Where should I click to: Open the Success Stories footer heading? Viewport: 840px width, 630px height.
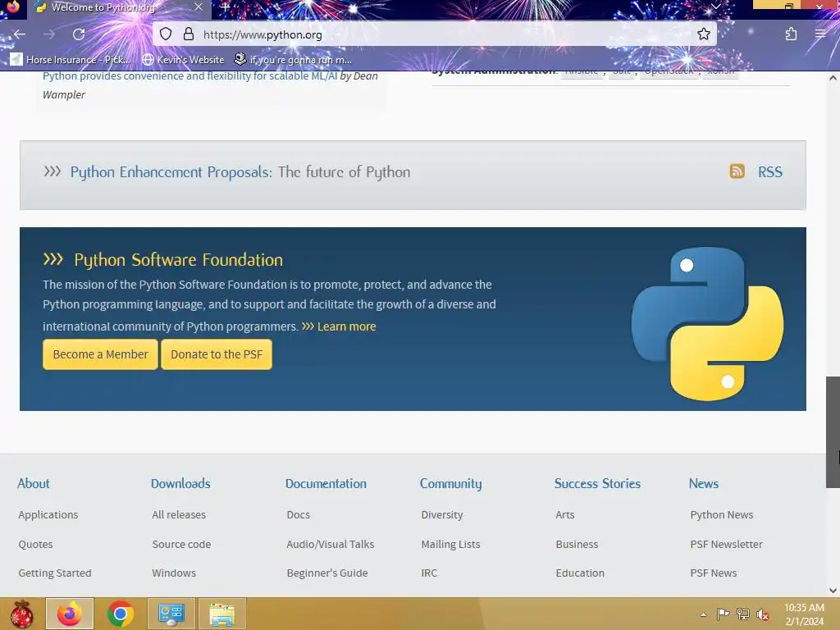click(597, 483)
